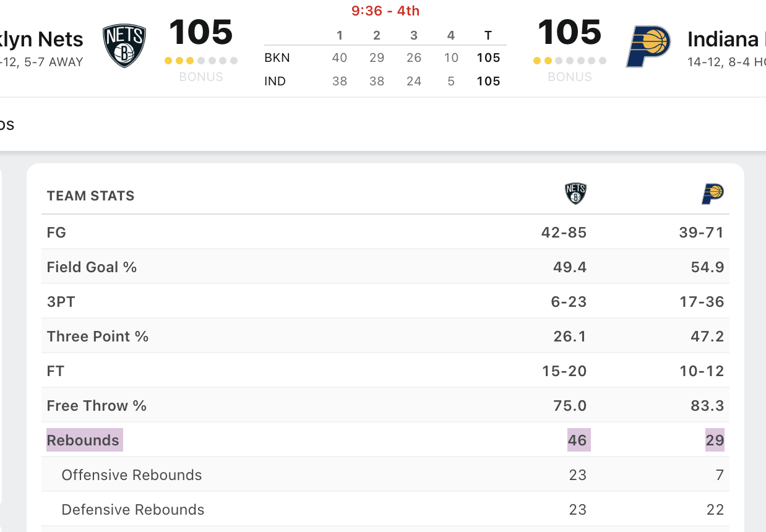This screenshot has width=766, height=532.
Task: Click the Three Point % row label
Action: [x=98, y=337]
